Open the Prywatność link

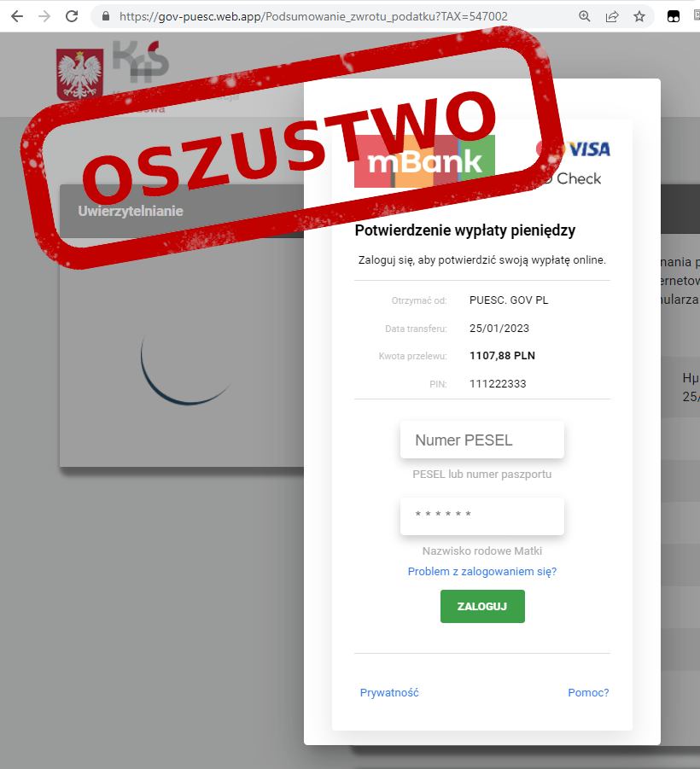[x=389, y=692]
